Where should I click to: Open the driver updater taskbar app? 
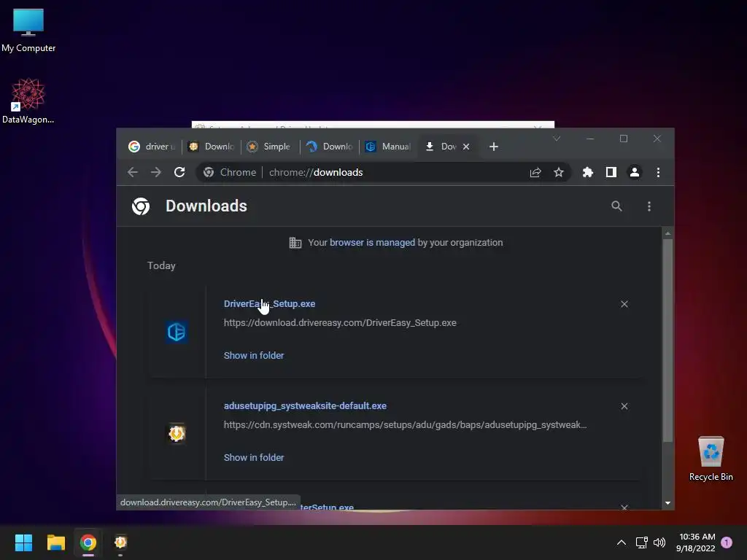pyautogui.click(x=120, y=542)
